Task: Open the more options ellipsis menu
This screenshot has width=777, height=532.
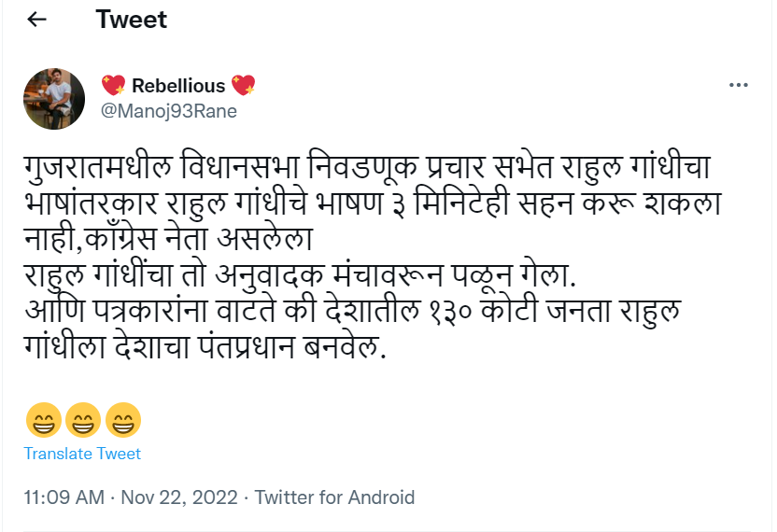Action: (x=738, y=86)
